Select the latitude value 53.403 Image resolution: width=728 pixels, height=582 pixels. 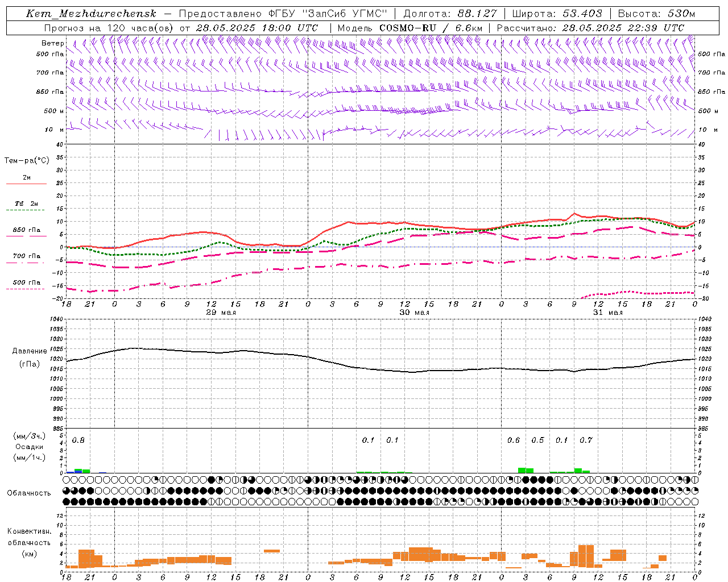click(582, 14)
